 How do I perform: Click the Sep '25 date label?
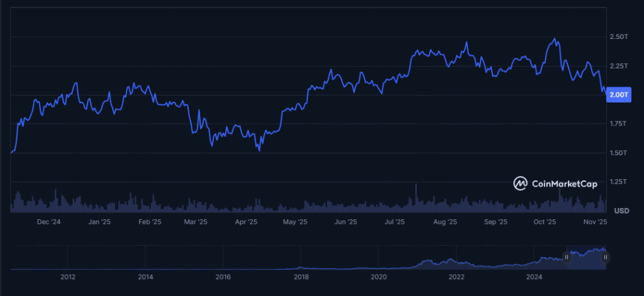pyautogui.click(x=496, y=222)
